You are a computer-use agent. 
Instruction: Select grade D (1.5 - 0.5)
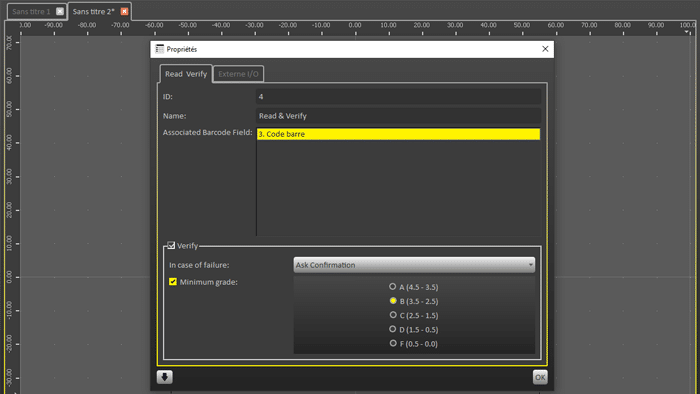[x=392, y=329]
